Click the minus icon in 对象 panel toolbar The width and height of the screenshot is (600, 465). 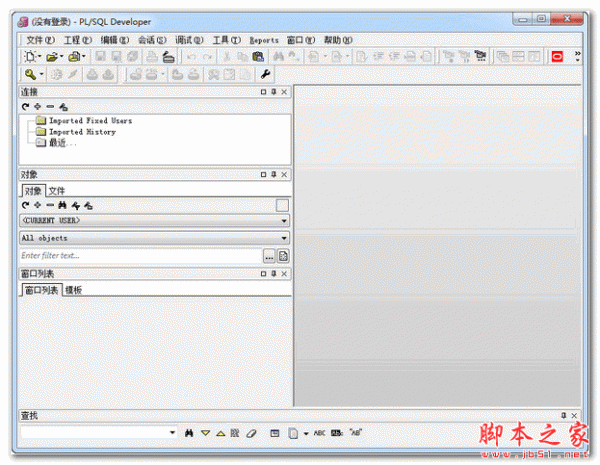click(x=50, y=205)
